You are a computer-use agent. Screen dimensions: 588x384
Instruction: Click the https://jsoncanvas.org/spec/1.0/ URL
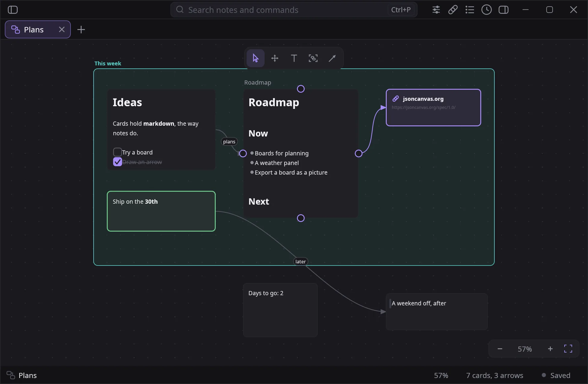click(423, 107)
